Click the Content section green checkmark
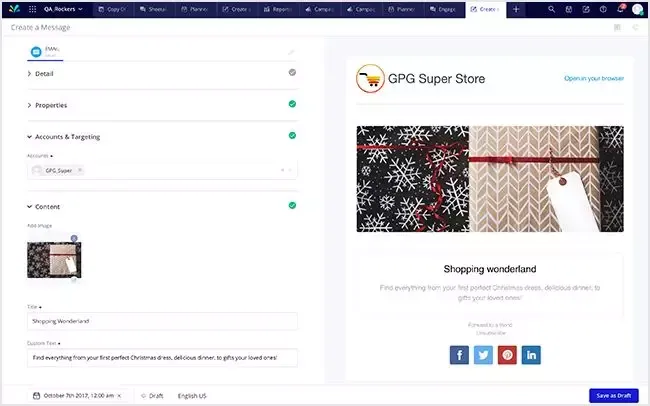The width and height of the screenshot is (650, 406). click(292, 206)
